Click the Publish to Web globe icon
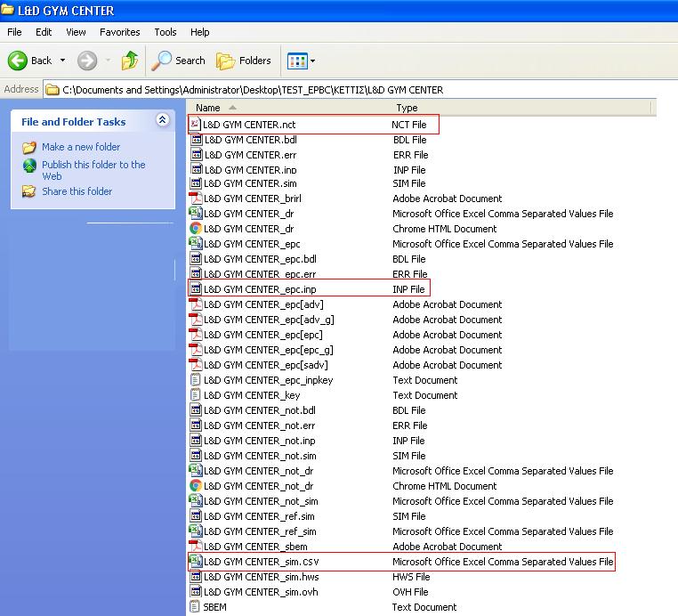 click(x=29, y=166)
